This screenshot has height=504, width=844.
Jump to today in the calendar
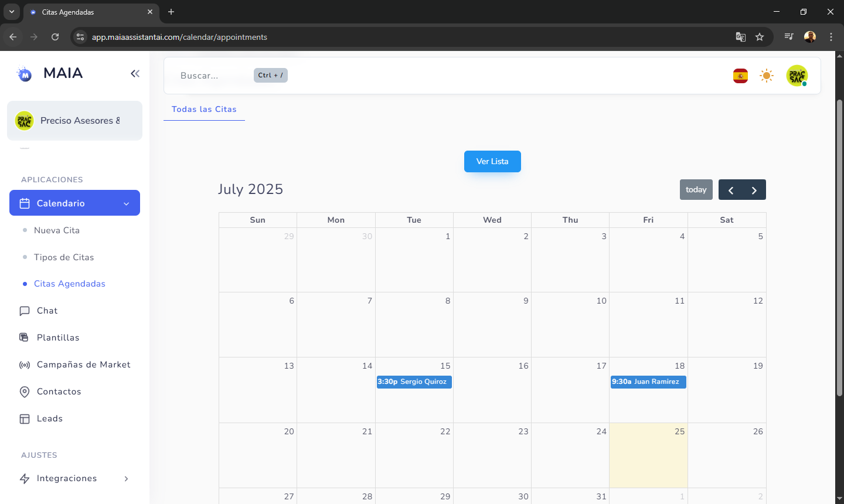pos(696,190)
